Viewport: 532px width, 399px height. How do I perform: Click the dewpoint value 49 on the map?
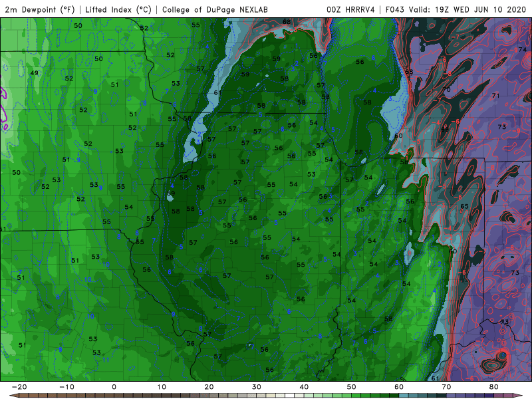pyautogui.click(x=35, y=72)
